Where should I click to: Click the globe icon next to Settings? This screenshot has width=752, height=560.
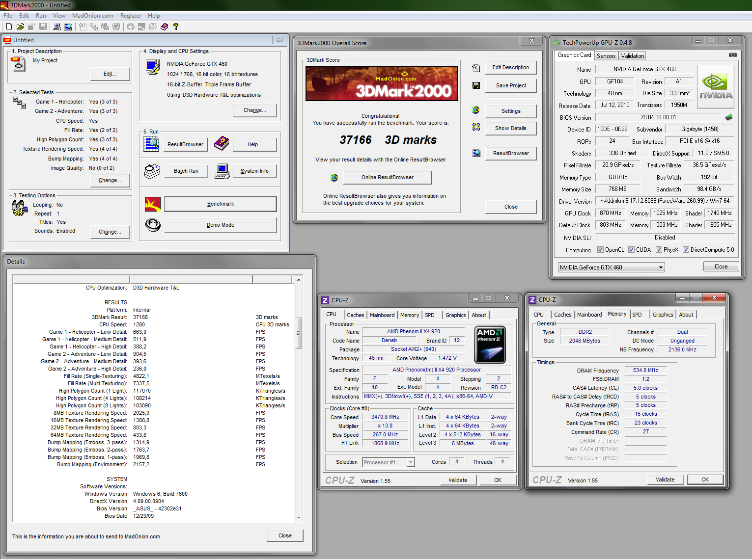click(475, 110)
